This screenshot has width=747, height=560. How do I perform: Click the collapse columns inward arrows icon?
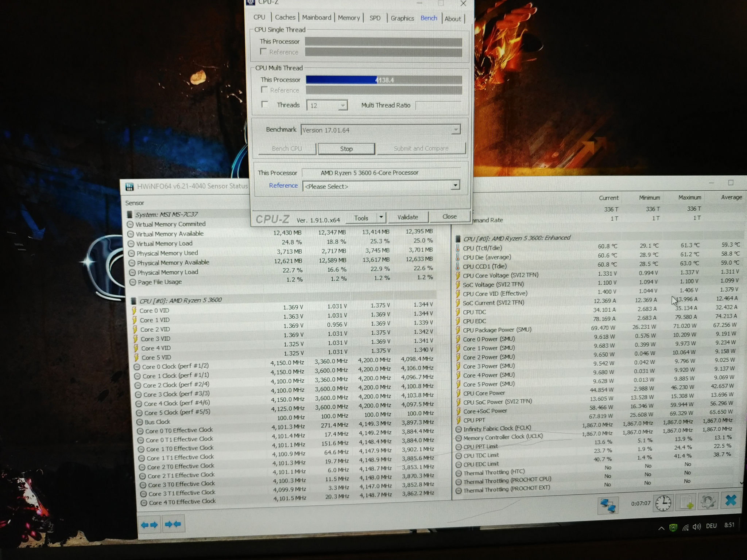tap(173, 524)
